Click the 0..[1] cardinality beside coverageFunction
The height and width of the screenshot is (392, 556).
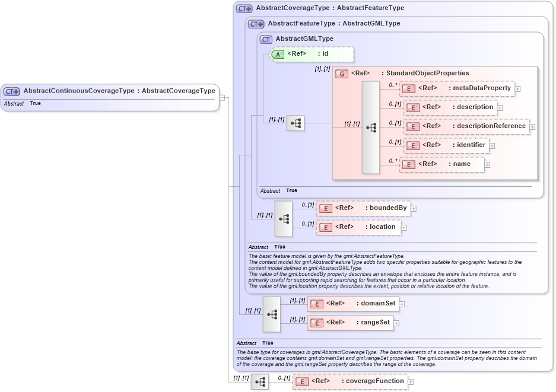284,378
